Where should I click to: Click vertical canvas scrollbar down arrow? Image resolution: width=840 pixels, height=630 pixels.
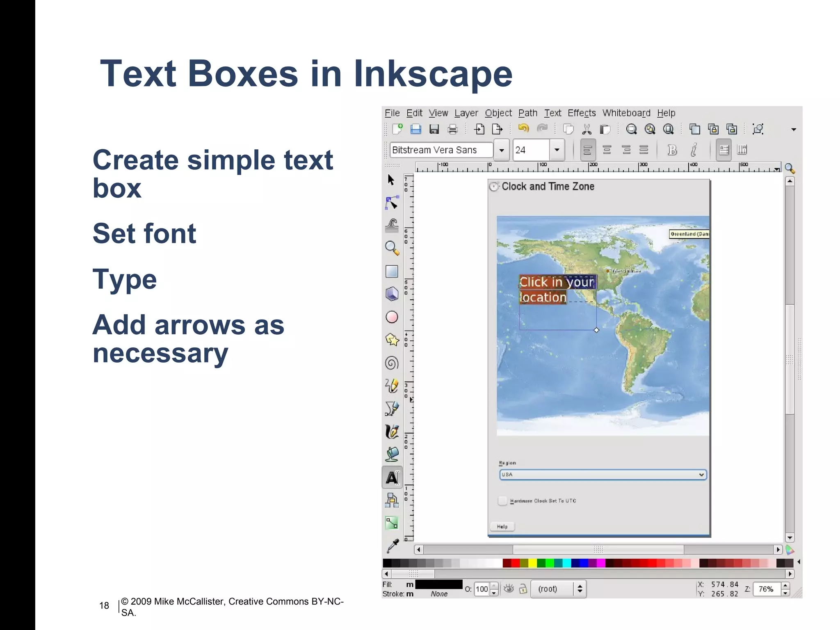pos(790,538)
